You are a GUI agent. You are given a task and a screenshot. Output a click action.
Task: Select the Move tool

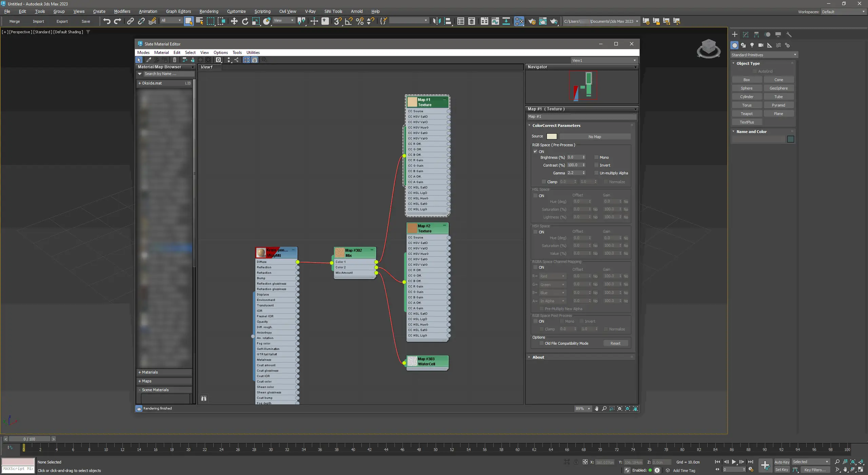234,21
